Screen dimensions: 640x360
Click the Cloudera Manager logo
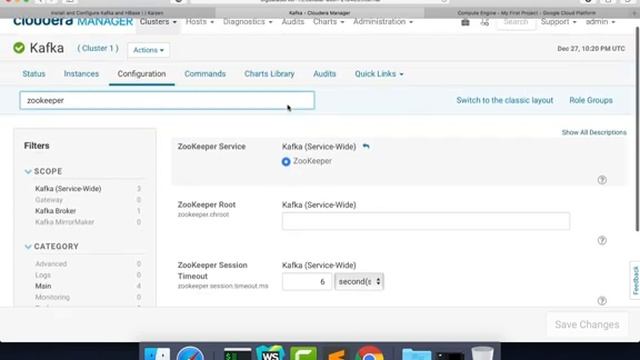point(73,22)
